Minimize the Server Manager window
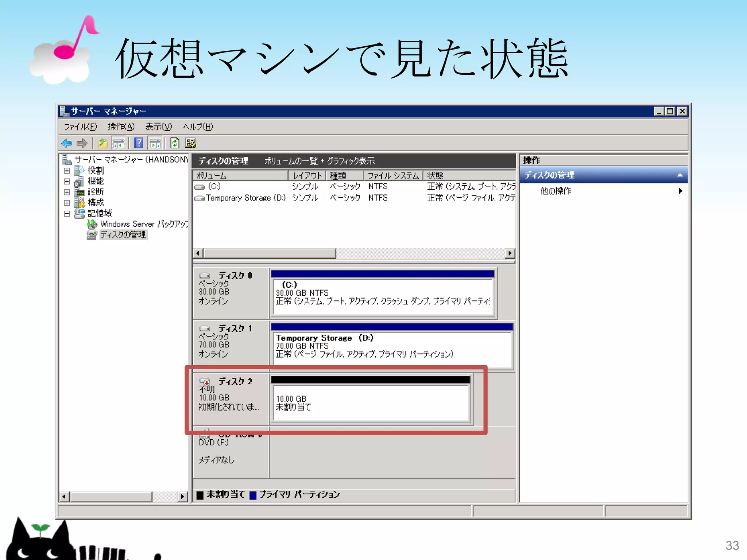The height and width of the screenshot is (560, 747). point(659,111)
